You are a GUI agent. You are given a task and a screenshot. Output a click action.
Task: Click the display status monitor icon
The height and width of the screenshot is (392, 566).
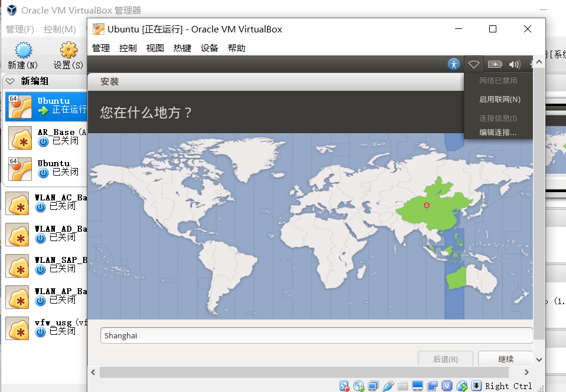point(417,386)
